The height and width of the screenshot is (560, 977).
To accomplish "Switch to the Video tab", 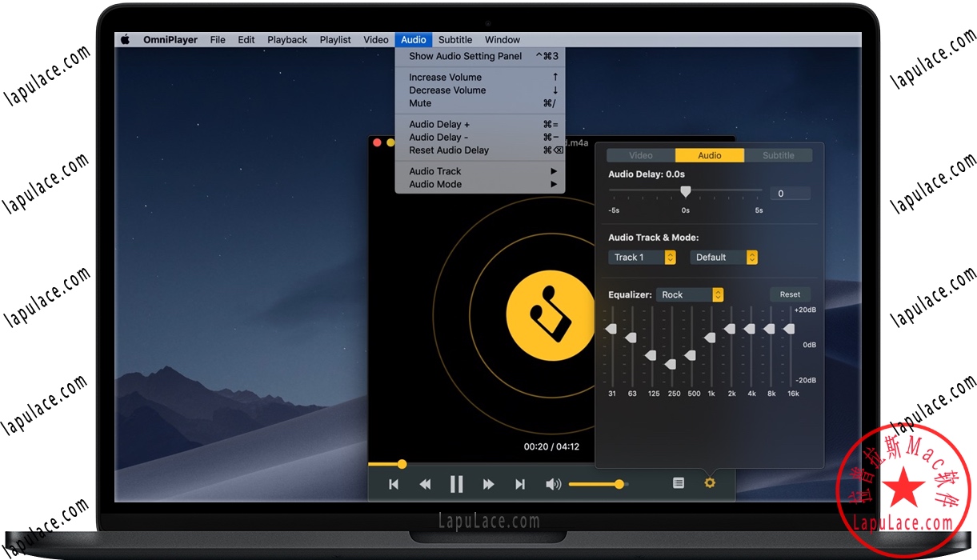I will tap(639, 154).
